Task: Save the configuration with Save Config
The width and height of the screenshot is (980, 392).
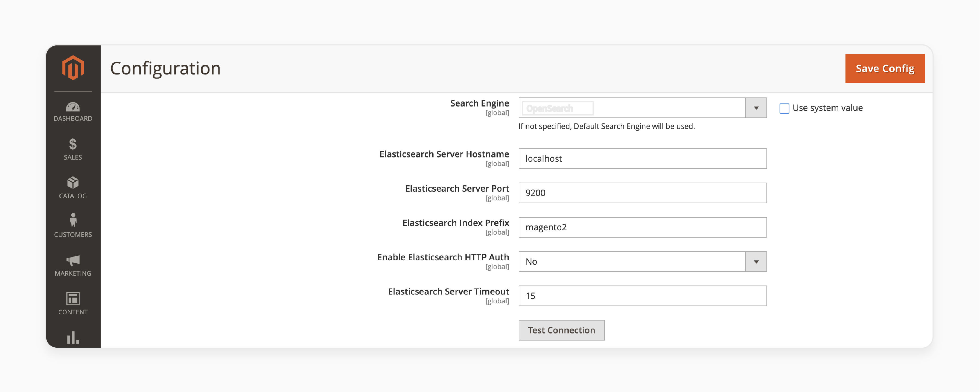Action: [885, 68]
